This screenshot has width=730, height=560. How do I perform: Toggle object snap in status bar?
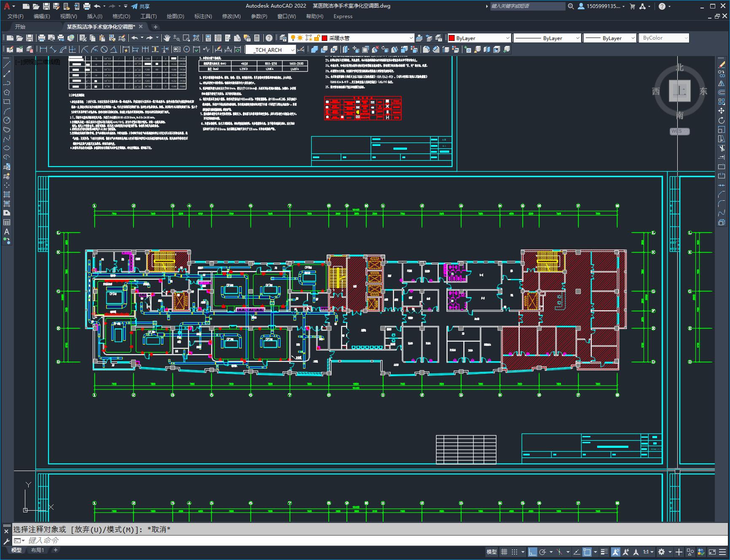[587, 552]
